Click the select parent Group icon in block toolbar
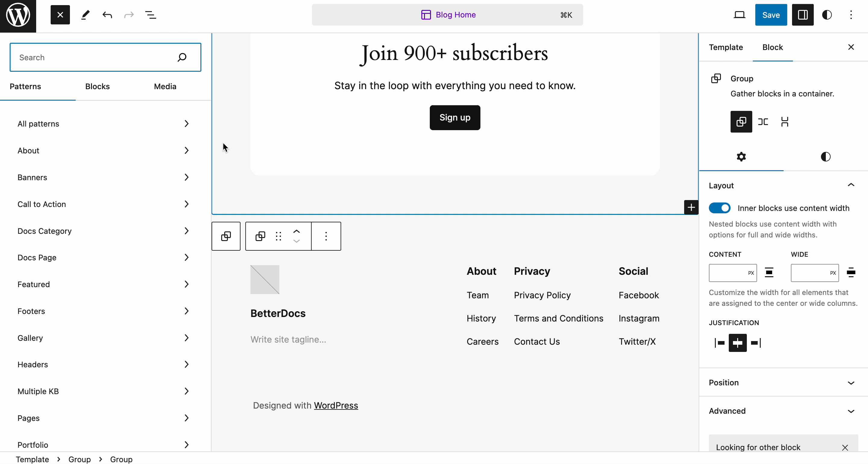The width and height of the screenshot is (868, 464). click(226, 236)
